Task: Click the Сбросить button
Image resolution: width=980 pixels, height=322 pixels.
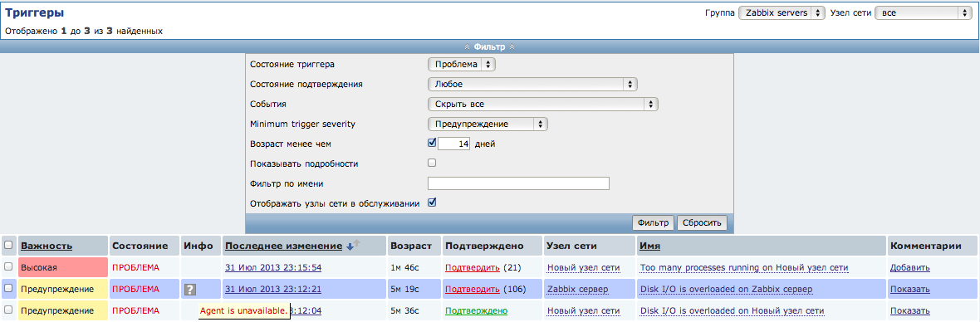Action: point(702,222)
